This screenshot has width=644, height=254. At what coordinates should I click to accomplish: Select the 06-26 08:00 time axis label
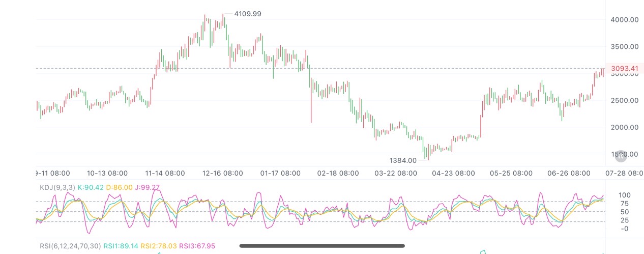click(x=569, y=173)
